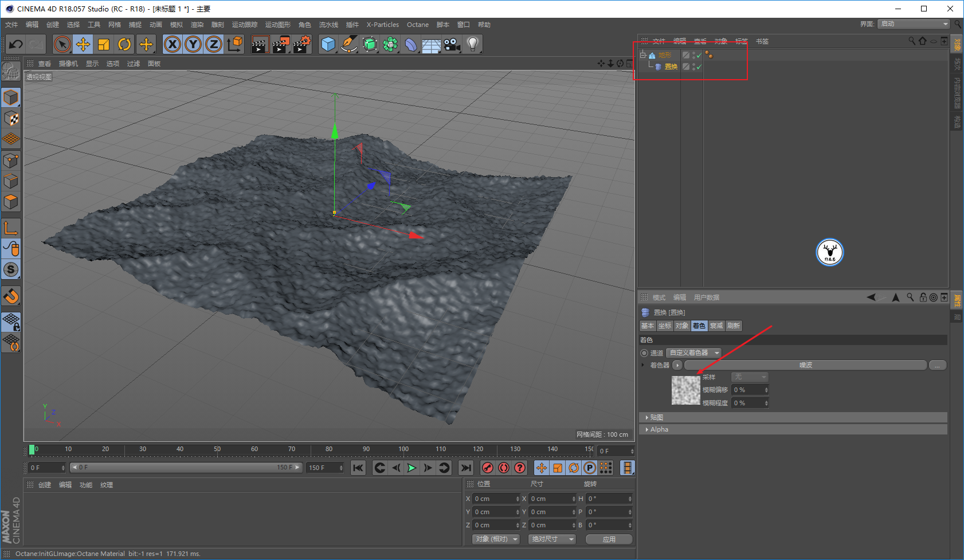Activate the Move tool in top toolbar
Image resolution: width=964 pixels, height=560 pixels.
[83, 44]
